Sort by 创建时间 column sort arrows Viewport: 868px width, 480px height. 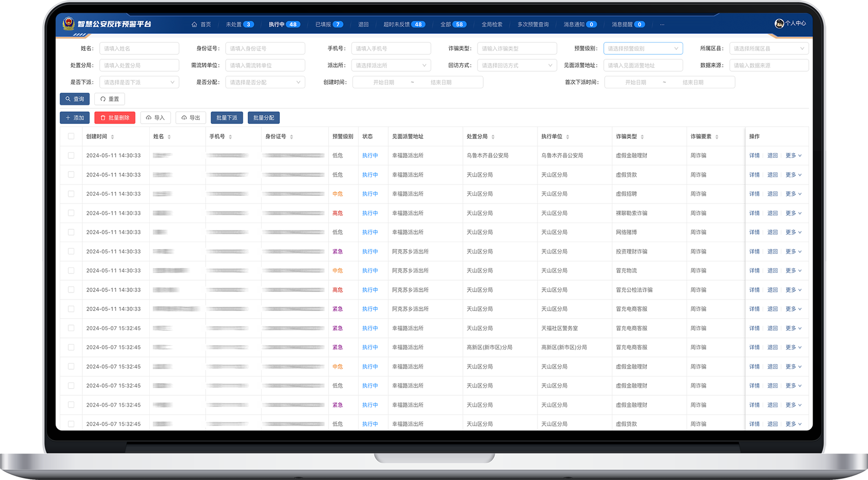(113, 137)
